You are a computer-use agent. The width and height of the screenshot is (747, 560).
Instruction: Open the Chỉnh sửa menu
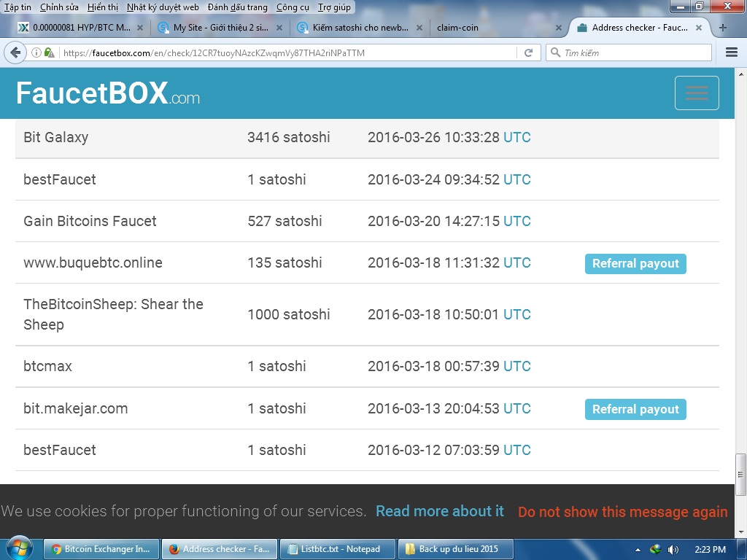tap(59, 7)
